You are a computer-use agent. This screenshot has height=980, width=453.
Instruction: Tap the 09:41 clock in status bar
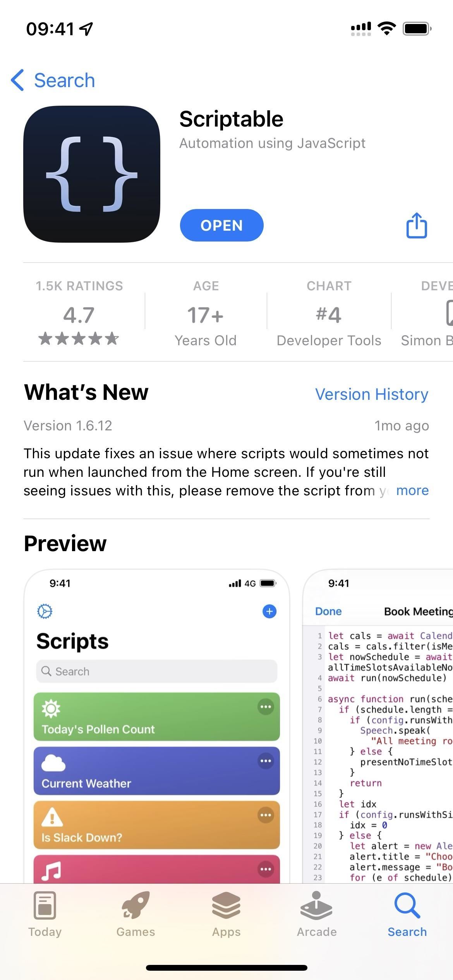tap(50, 29)
